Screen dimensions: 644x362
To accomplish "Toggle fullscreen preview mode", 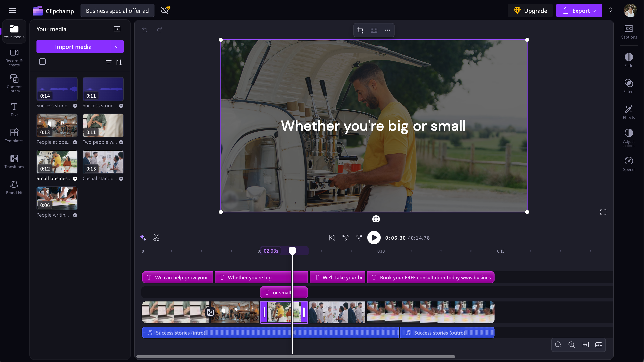I will click(x=603, y=212).
